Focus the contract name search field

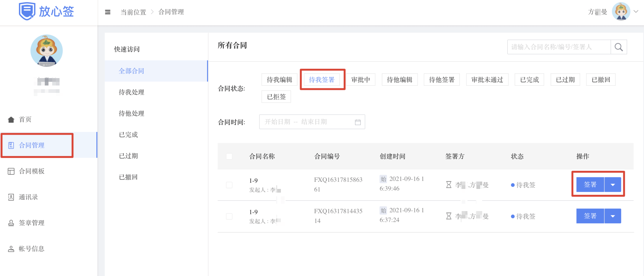pyautogui.click(x=559, y=47)
